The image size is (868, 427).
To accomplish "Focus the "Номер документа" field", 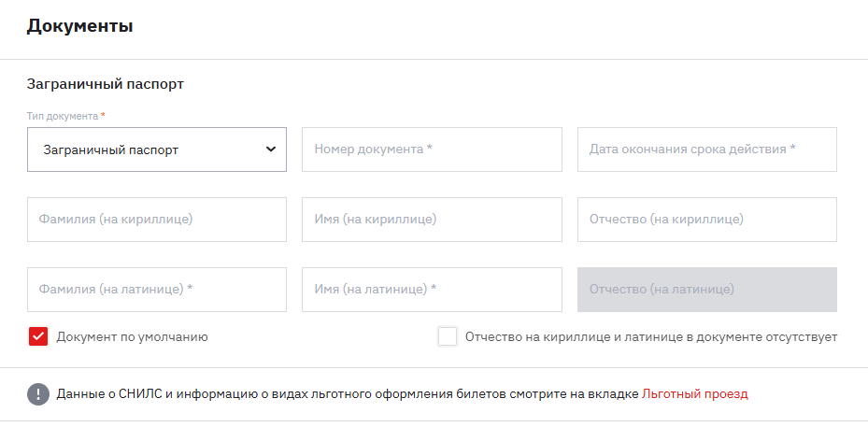I will coord(432,149).
